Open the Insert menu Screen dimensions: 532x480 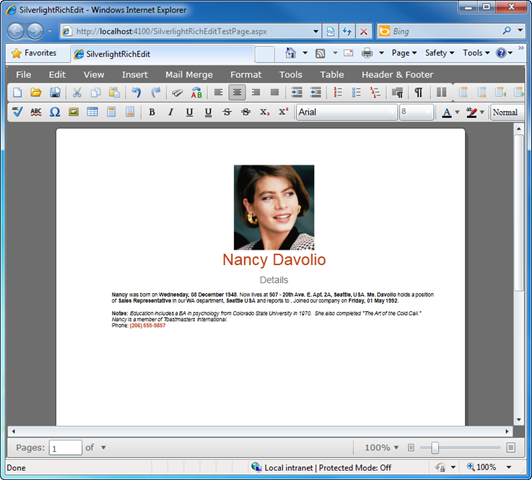[x=135, y=75]
